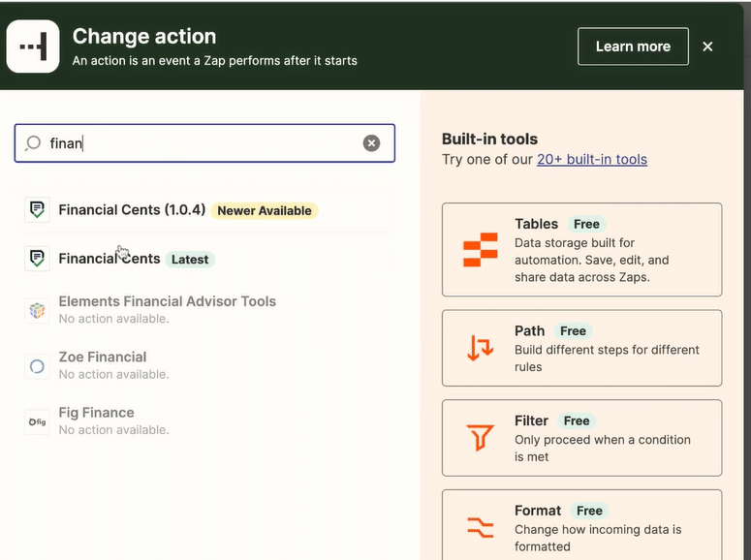Viewport: 751px width, 560px height.
Task: Clear the search field with the X icon
Action: tap(371, 142)
